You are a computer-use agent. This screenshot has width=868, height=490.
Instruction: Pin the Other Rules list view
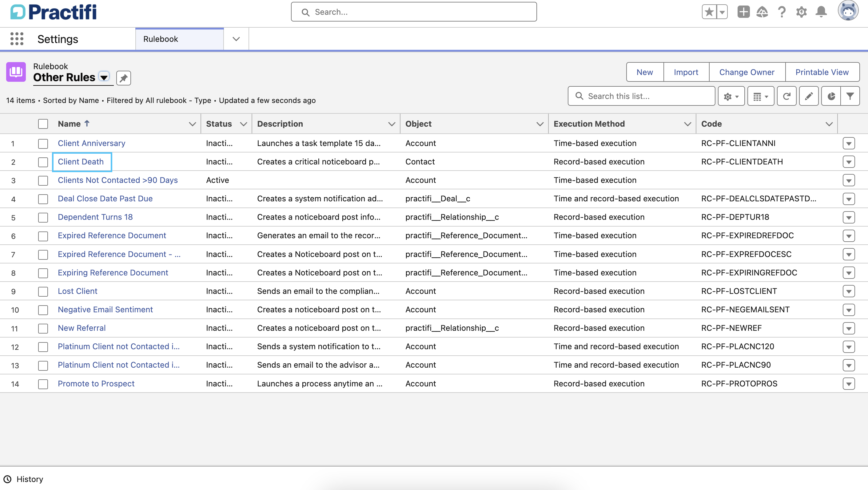[123, 78]
